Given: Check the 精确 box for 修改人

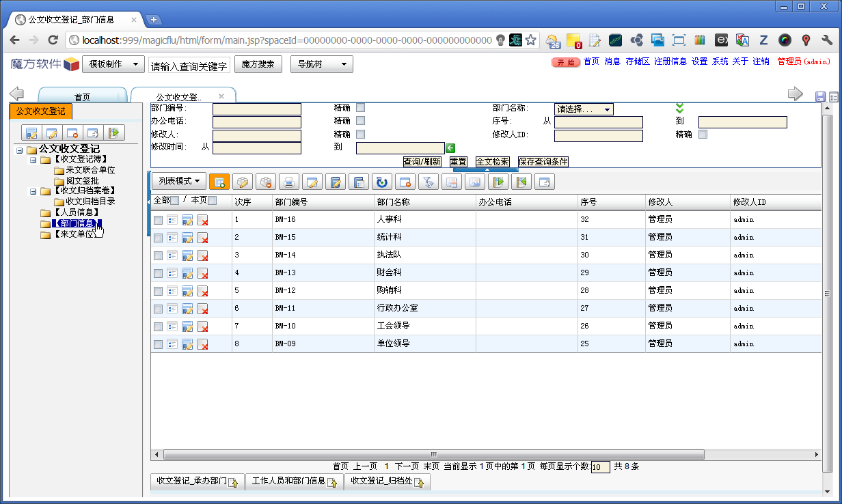Looking at the screenshot, I should tap(360, 135).
